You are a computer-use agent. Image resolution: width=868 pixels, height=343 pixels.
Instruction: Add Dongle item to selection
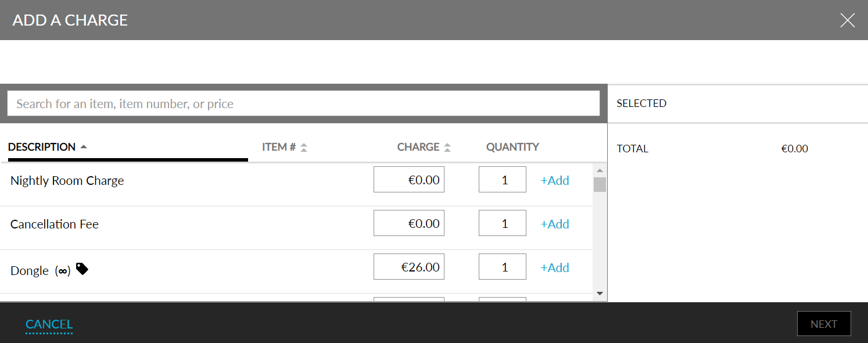pyautogui.click(x=555, y=267)
